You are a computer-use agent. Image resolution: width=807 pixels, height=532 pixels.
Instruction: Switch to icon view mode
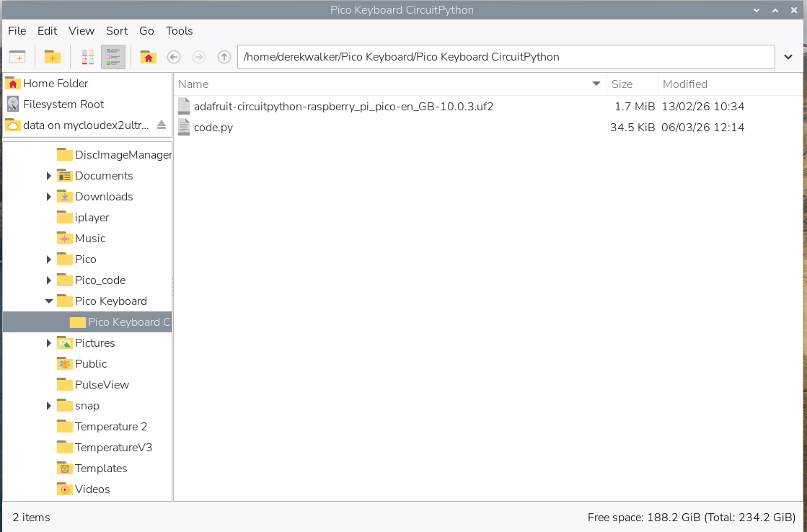pos(87,57)
